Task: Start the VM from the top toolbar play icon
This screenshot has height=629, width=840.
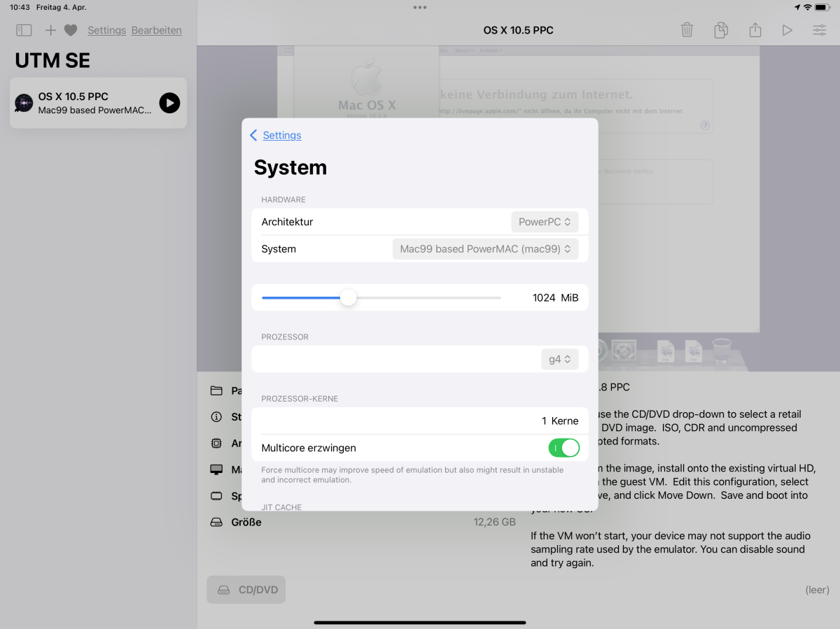Action: click(x=787, y=30)
